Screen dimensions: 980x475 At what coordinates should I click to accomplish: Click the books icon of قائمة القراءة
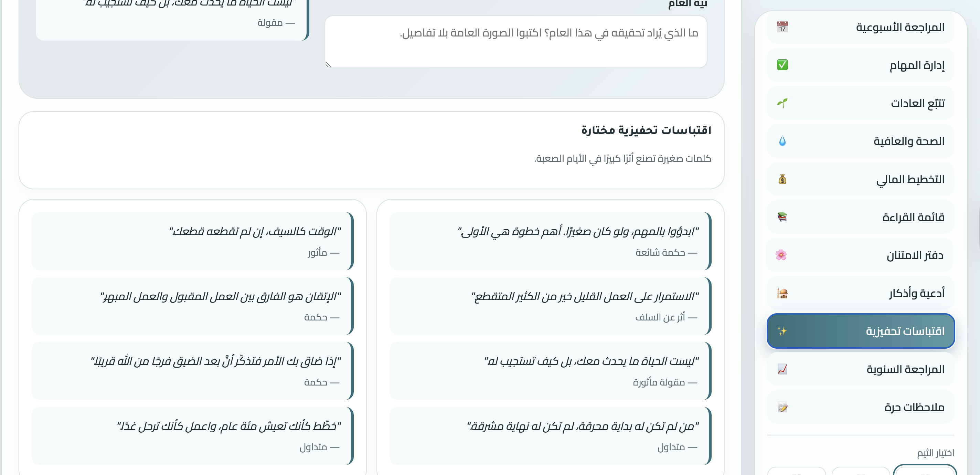[x=782, y=217]
